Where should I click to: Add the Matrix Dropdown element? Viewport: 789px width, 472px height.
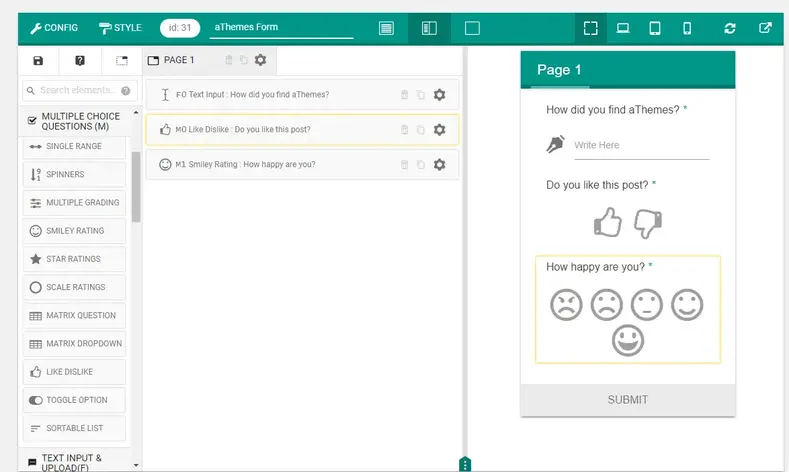coord(74,344)
